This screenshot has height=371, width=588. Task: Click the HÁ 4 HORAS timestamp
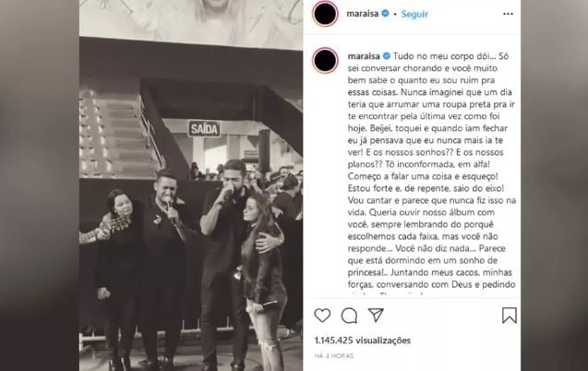tap(334, 355)
